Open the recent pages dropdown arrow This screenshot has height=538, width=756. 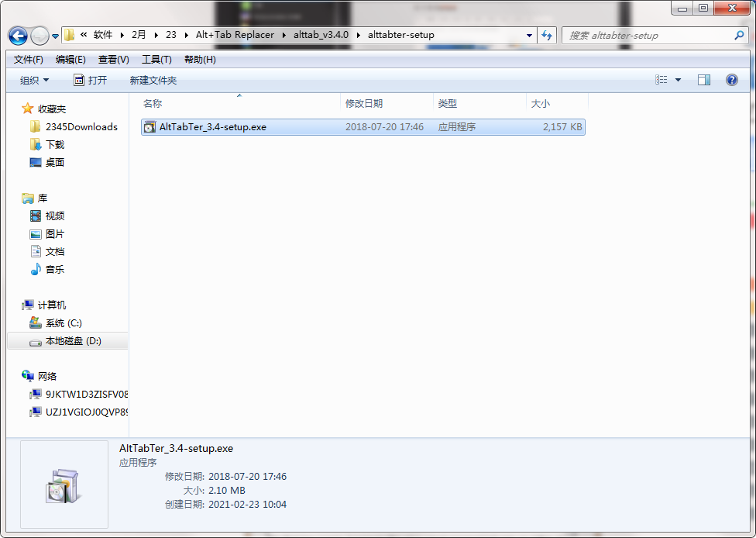pos(55,36)
